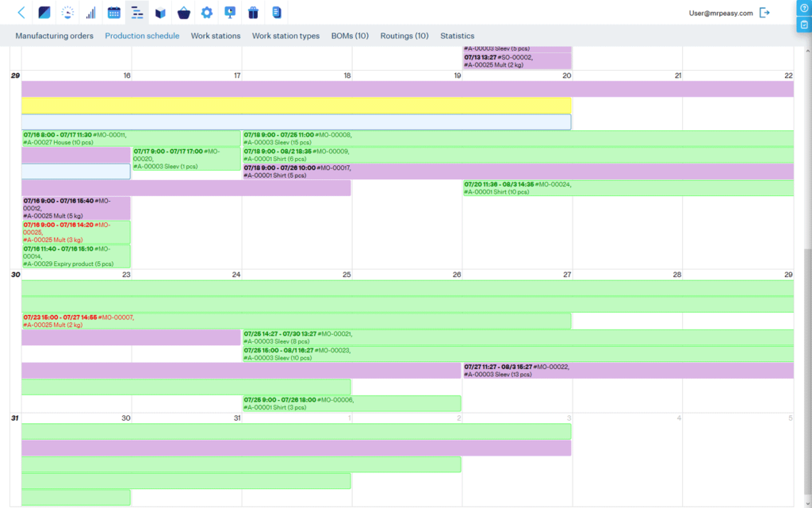Switch to the BOMs (10) tab
The height and width of the screenshot is (508, 812).
coord(350,36)
